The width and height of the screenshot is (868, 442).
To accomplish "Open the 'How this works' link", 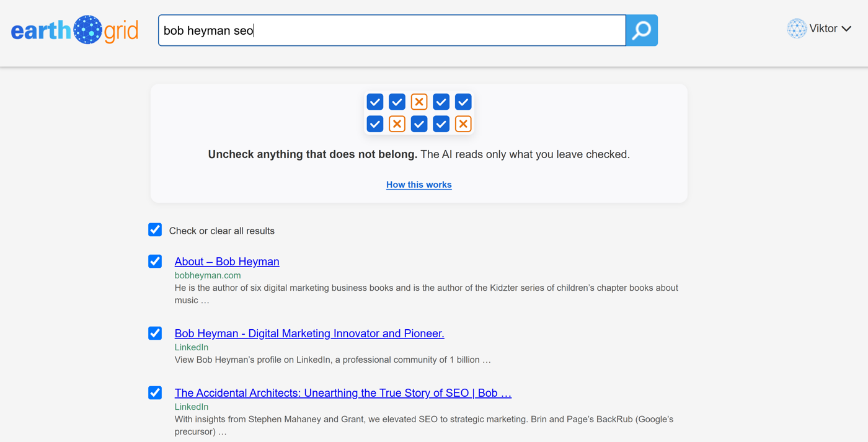I will coord(419,185).
